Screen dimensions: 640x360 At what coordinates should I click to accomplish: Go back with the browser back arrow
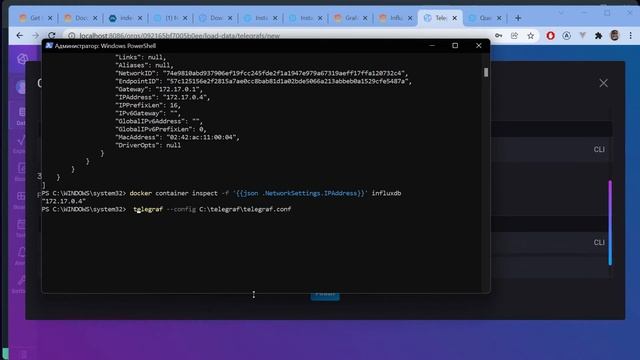point(19,36)
